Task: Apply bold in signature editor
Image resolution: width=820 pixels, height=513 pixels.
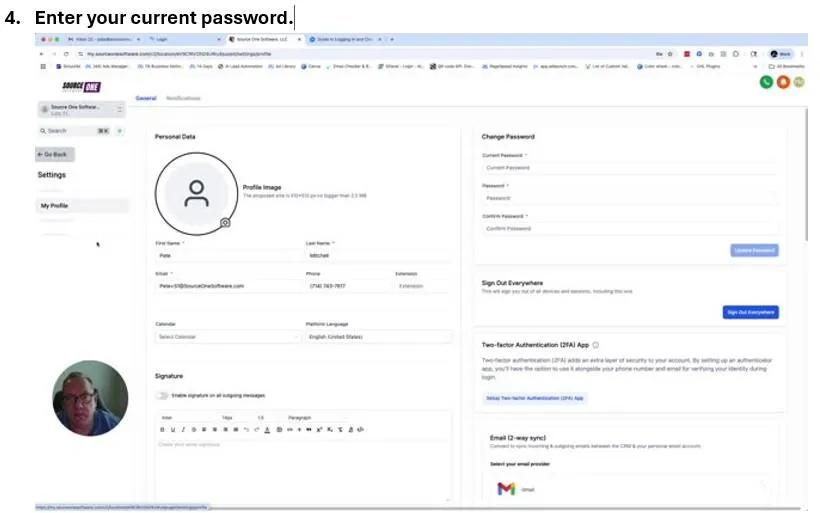Action: [x=162, y=429]
